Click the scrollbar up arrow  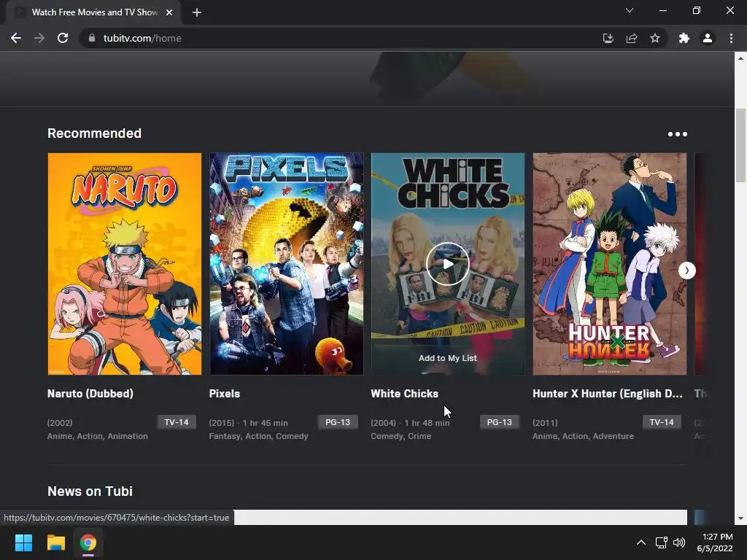coord(740,58)
